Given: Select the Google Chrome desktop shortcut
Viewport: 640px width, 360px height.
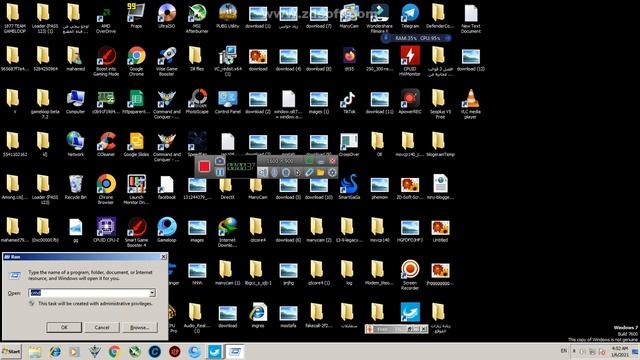Looking at the screenshot, I should pyautogui.click(x=136, y=61).
